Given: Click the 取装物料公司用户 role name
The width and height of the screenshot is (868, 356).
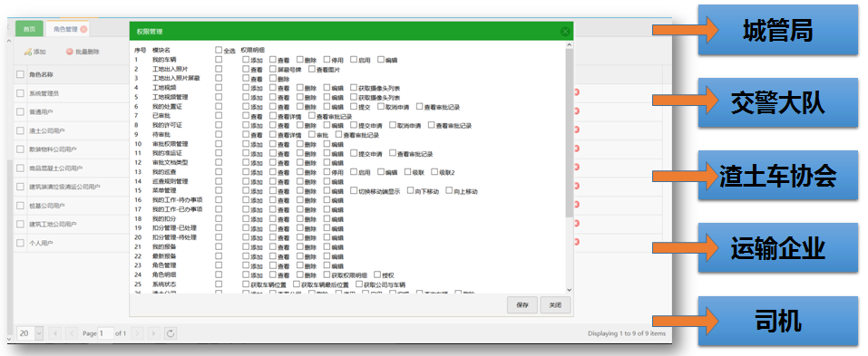Looking at the screenshot, I should 53,149.
